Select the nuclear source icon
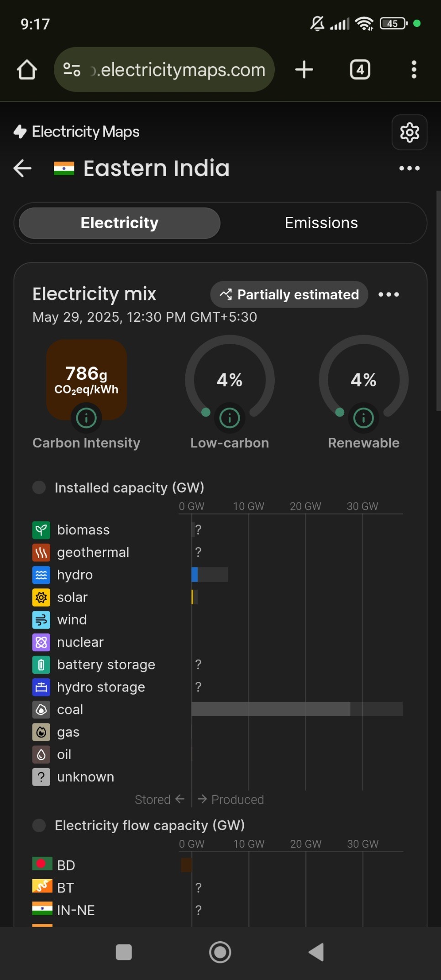Image resolution: width=441 pixels, height=980 pixels. pos(41,642)
